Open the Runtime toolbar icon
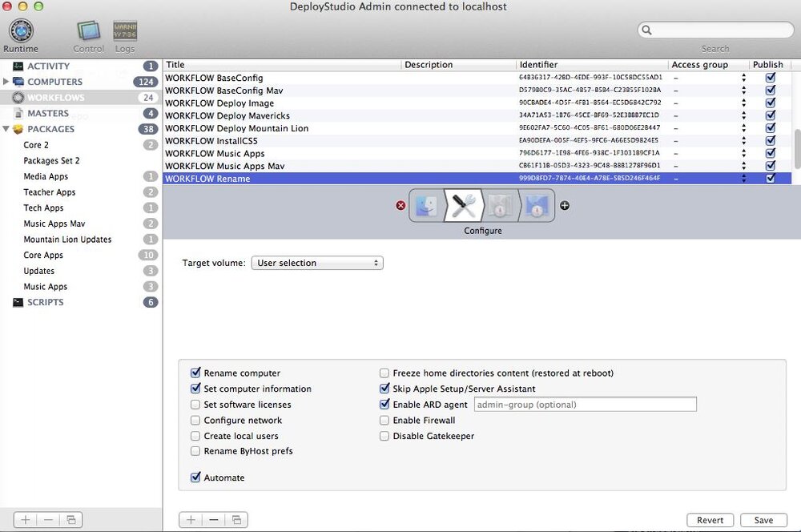Screen dimensions: 801x532 click(x=21, y=31)
